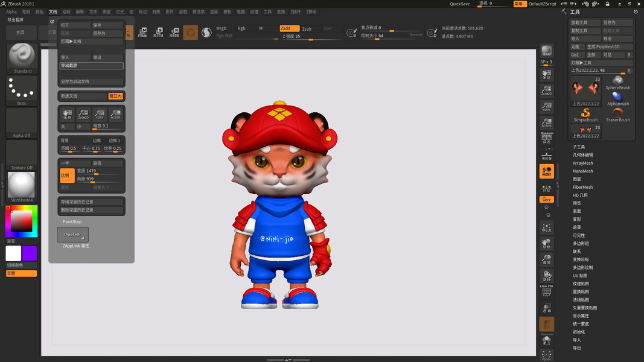Expand the 子工具 subpalette
Image resolution: width=644 pixels, height=362 pixels.
[579, 147]
